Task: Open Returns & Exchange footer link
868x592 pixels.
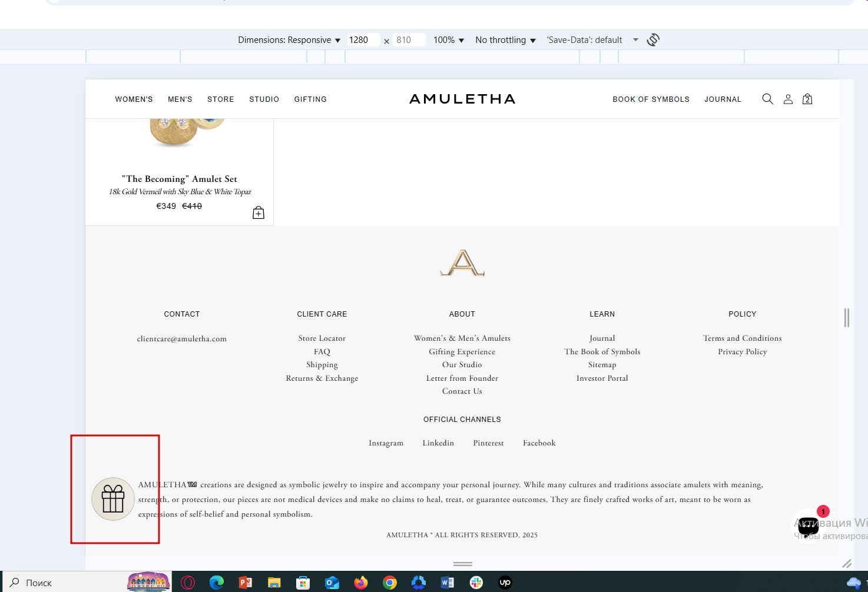Action: click(322, 378)
